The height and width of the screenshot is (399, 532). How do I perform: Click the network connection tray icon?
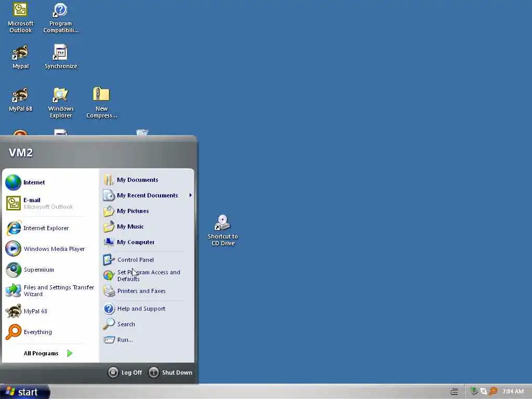[x=484, y=392]
